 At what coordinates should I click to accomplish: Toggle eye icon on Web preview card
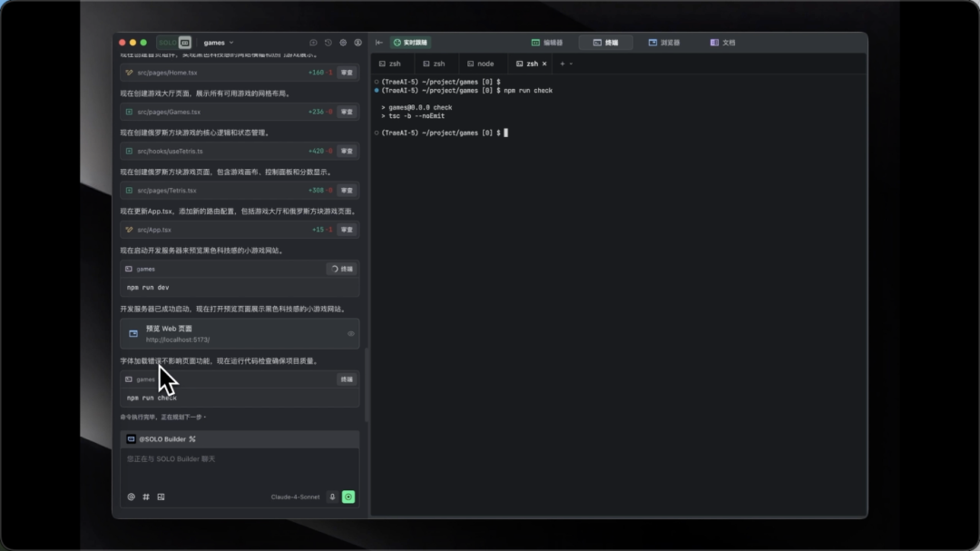[x=351, y=333]
